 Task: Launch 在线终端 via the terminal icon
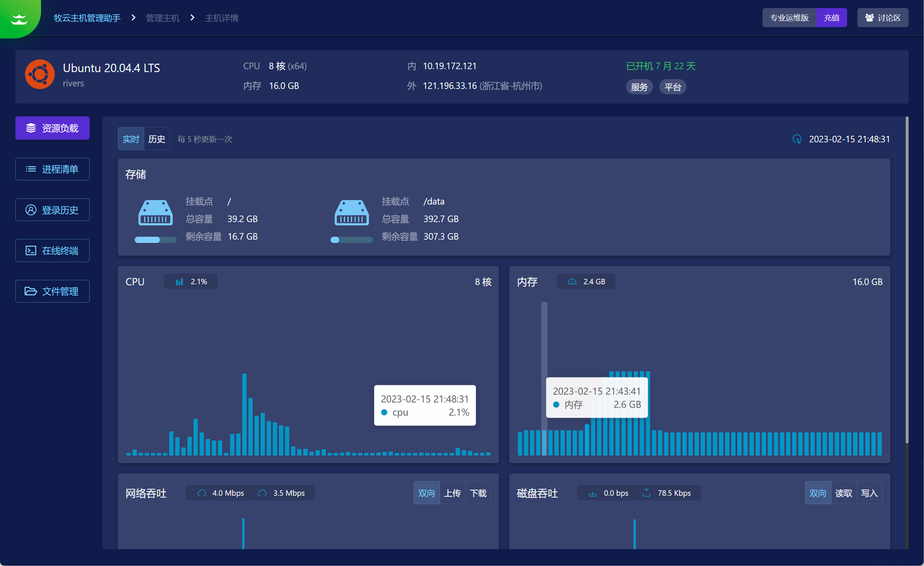[30, 250]
